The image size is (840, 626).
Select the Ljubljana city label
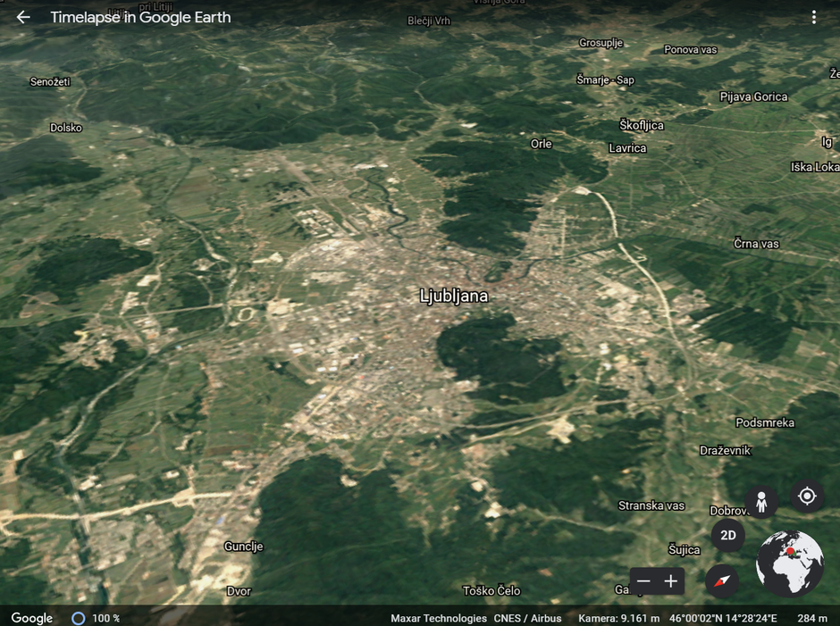pos(454,295)
